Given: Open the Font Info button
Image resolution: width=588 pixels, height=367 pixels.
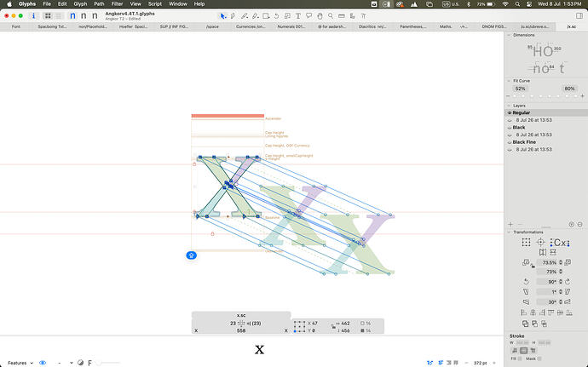Looking at the screenshot, I should [33, 15].
